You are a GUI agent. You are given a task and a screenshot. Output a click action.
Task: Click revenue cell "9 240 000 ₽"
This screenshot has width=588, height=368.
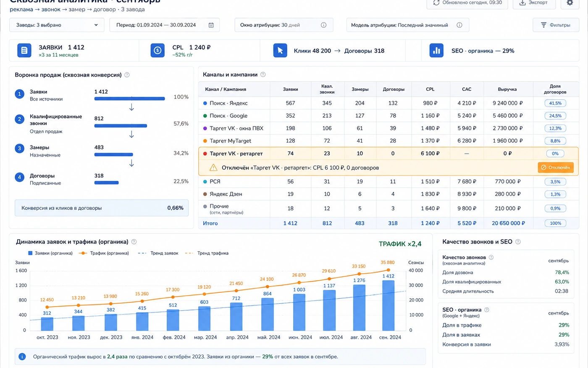tap(508, 103)
